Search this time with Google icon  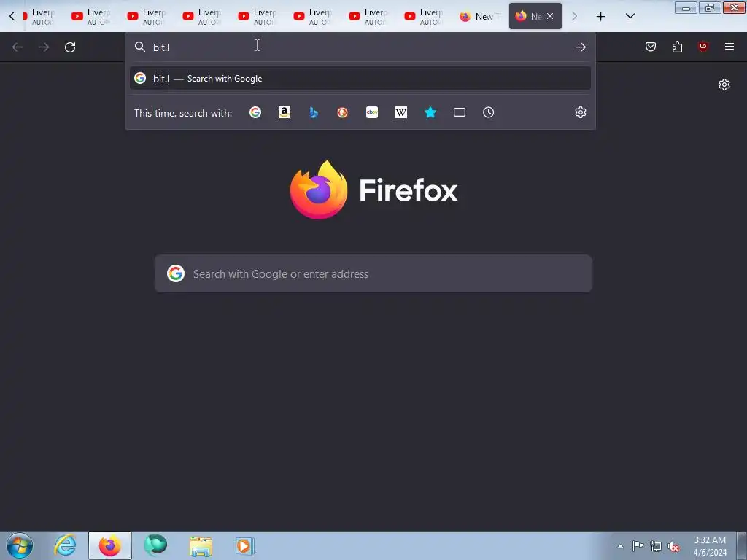point(255,112)
